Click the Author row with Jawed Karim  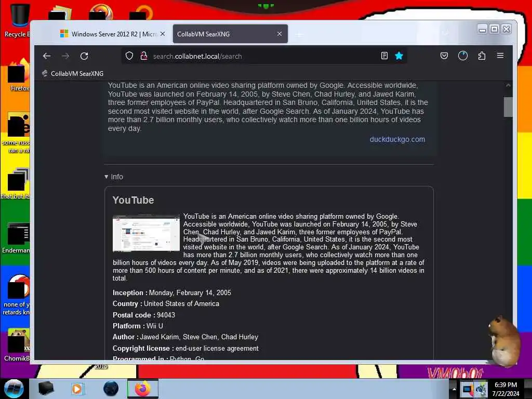click(x=185, y=337)
